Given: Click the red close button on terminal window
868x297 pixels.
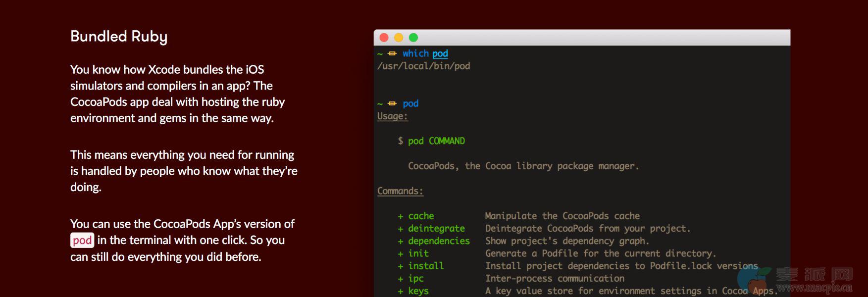Looking at the screenshot, I should coord(384,38).
